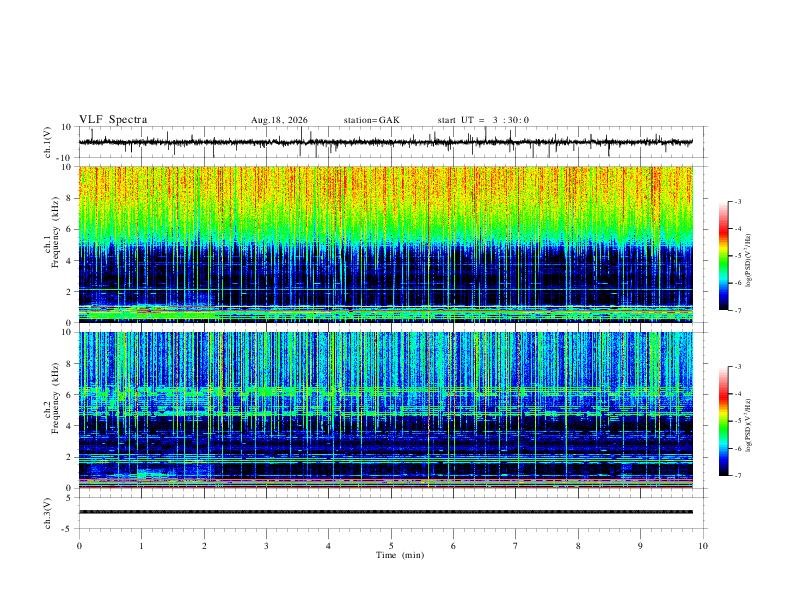Screen dimensions: 792x612
Task: Click the ch.2 spectrogram color scale bar
Action: [x=723, y=421]
